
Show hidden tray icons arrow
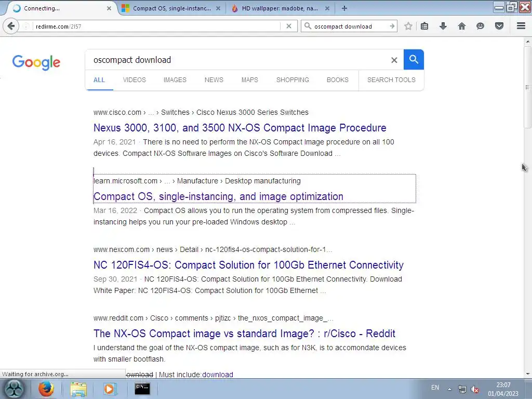[x=449, y=389]
